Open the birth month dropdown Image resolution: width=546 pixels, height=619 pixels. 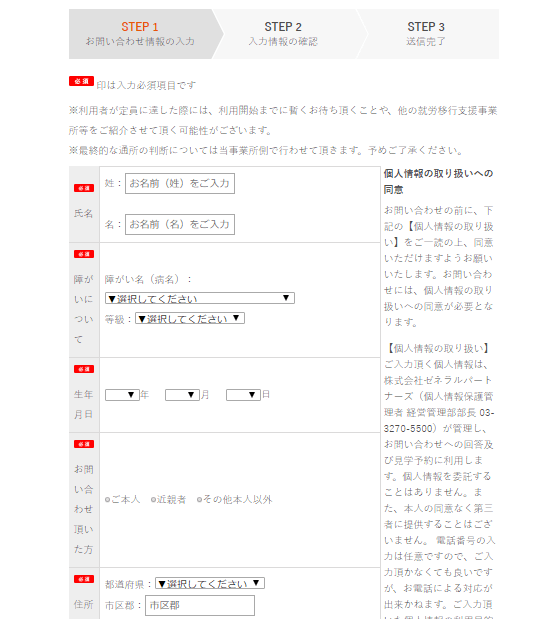point(182,395)
